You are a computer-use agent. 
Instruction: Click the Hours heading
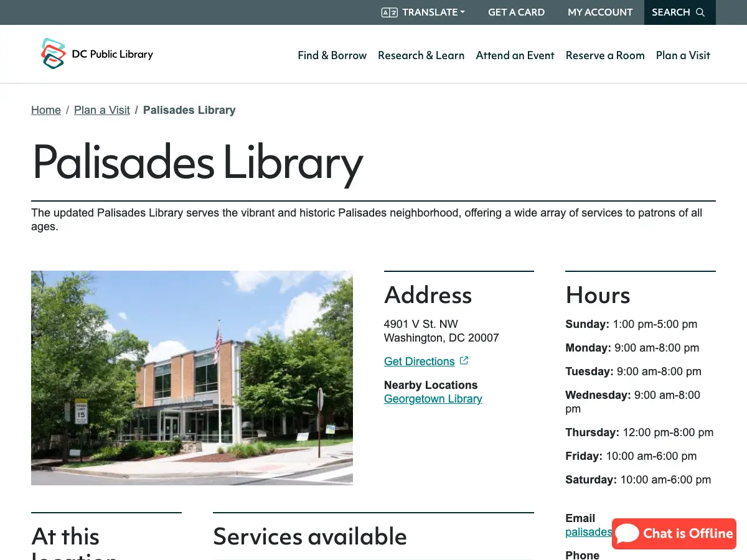598,295
